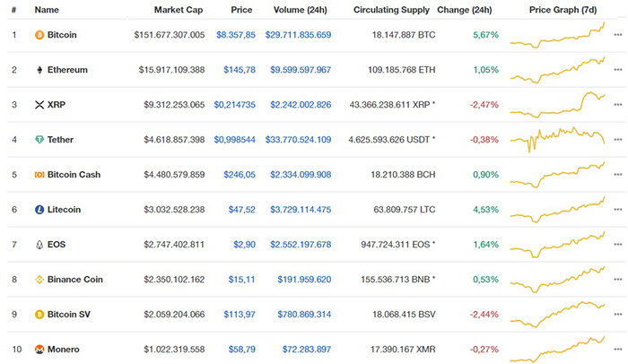
Task: Click the Price Graph (7d) column header
Action: [x=563, y=10]
